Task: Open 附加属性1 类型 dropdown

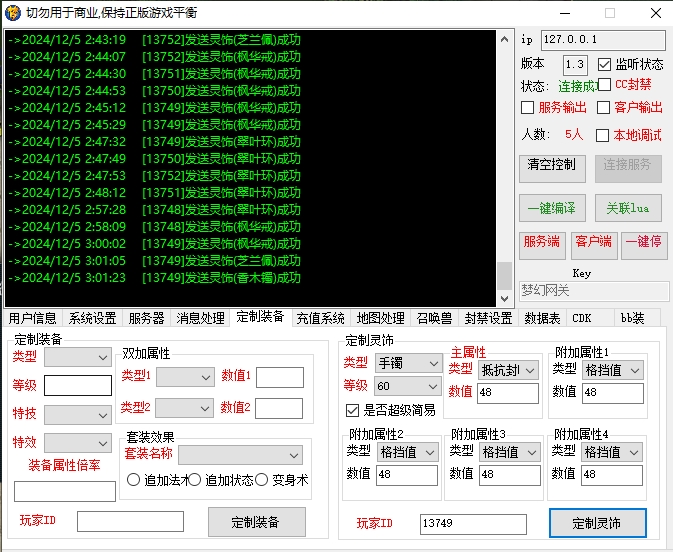Action: pos(613,370)
